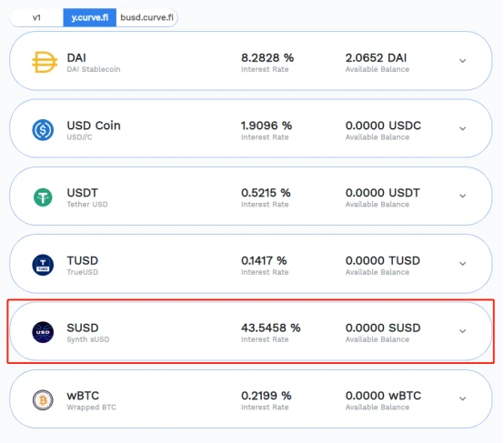Click the Wrapped BTC bitcoin icon
This screenshot has height=443, width=504.
pos(43,400)
